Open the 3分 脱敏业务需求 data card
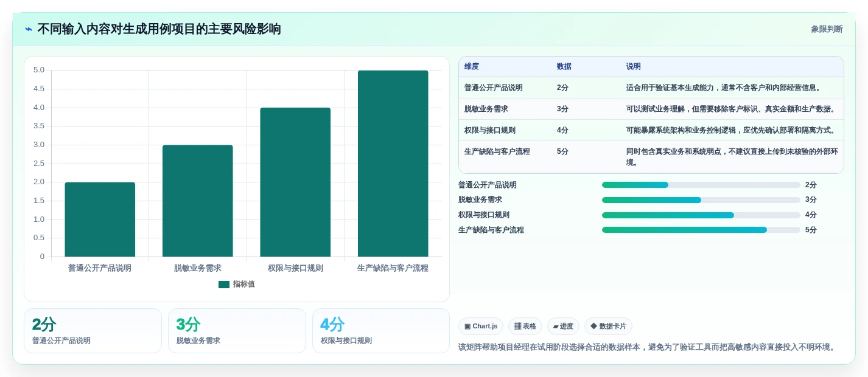 237,331
